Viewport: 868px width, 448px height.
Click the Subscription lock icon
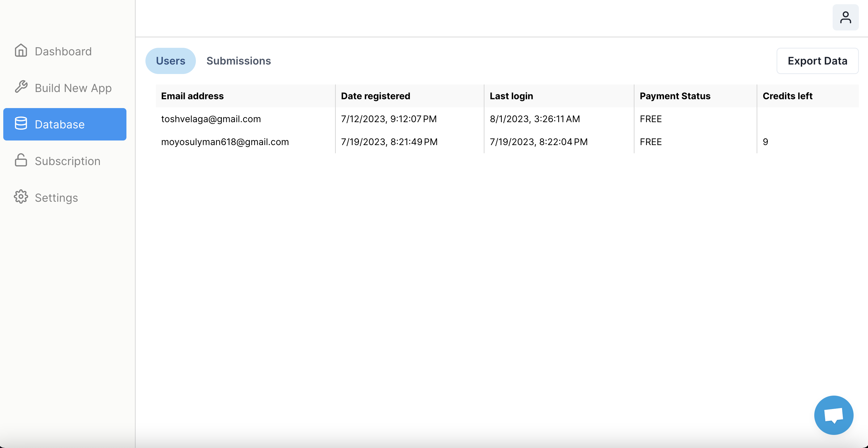point(21,160)
